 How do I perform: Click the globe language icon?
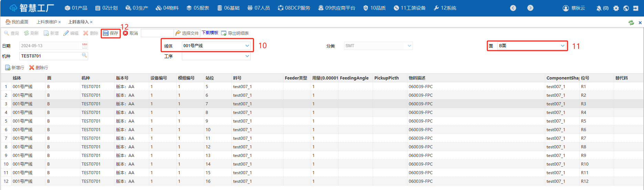626,8
